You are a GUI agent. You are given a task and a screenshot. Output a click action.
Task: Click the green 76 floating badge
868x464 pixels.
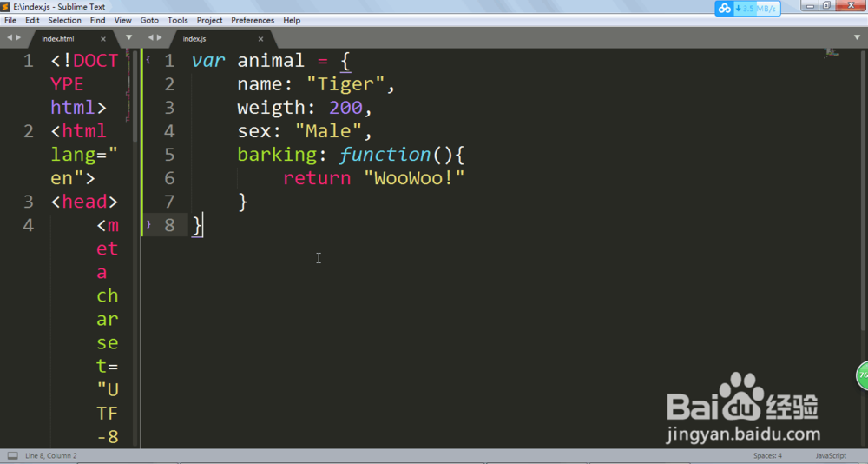point(863,375)
